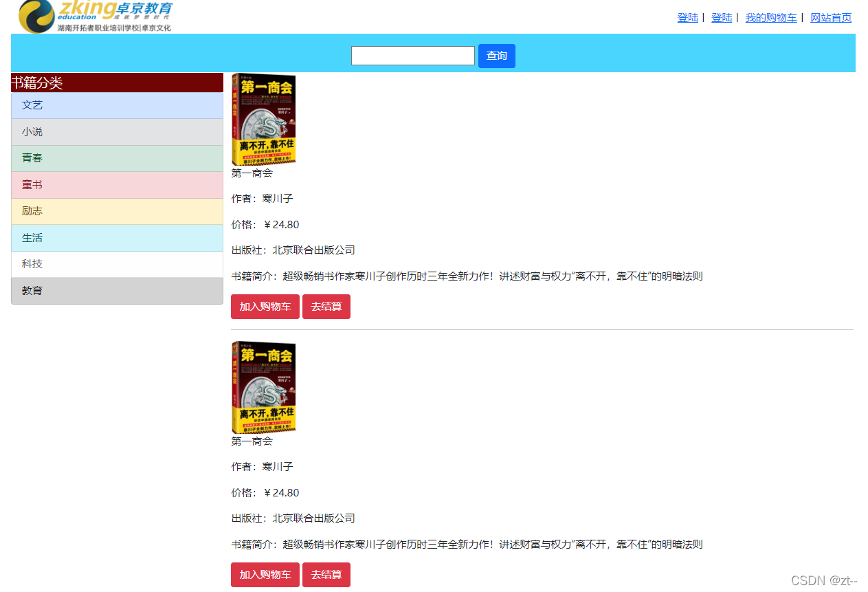
Task: Select the 生活 category
Action: [117, 238]
